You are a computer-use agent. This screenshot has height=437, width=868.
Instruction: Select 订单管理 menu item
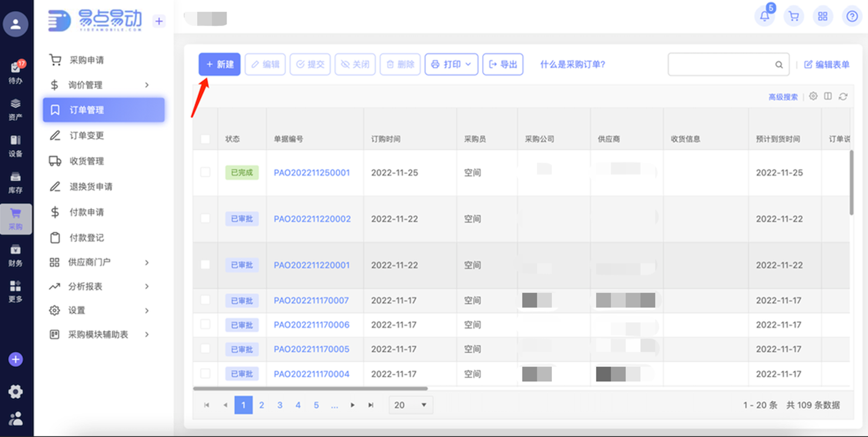click(x=104, y=110)
